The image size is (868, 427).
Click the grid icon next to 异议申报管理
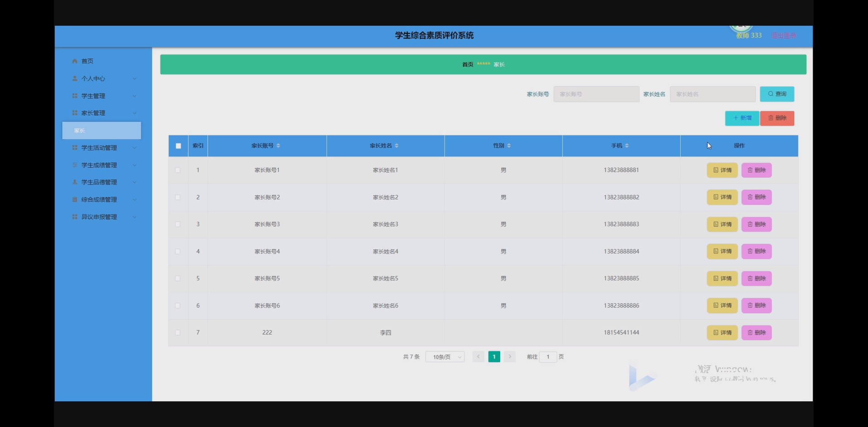coord(75,217)
